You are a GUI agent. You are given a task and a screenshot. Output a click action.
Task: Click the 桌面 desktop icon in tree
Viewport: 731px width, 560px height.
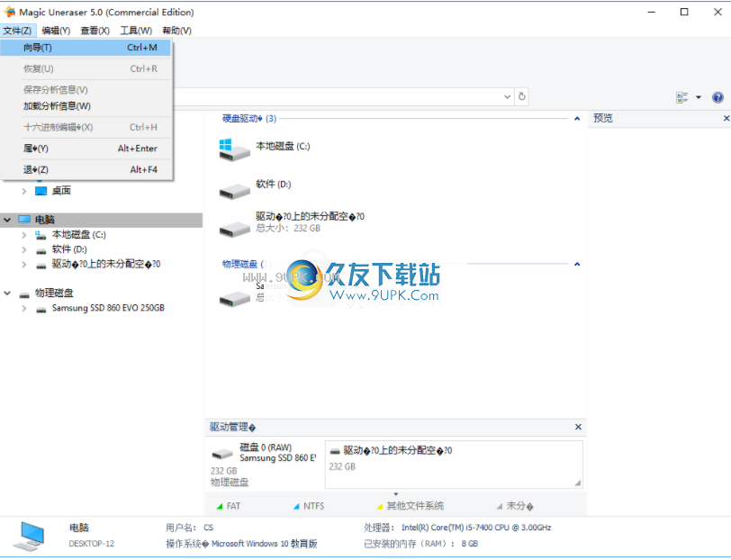point(41,191)
